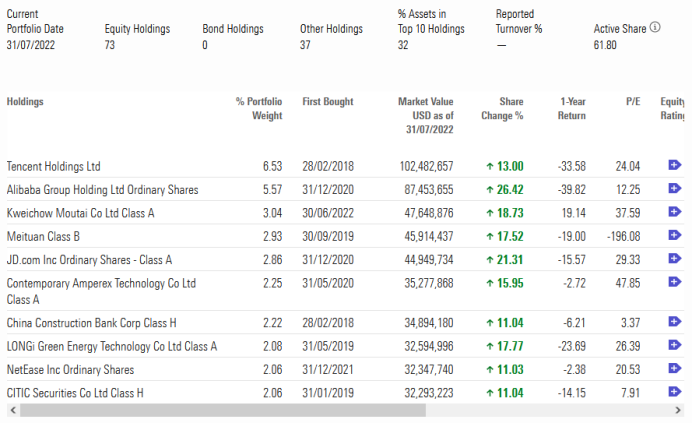Select Alibaba 1-year return -39.82
The width and height of the screenshot is (693, 423).
[x=572, y=190]
